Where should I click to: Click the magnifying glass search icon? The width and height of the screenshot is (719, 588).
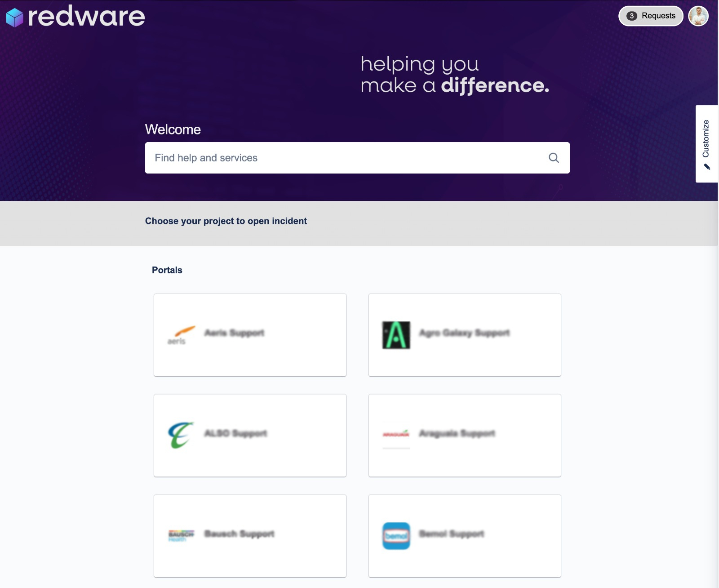554,158
